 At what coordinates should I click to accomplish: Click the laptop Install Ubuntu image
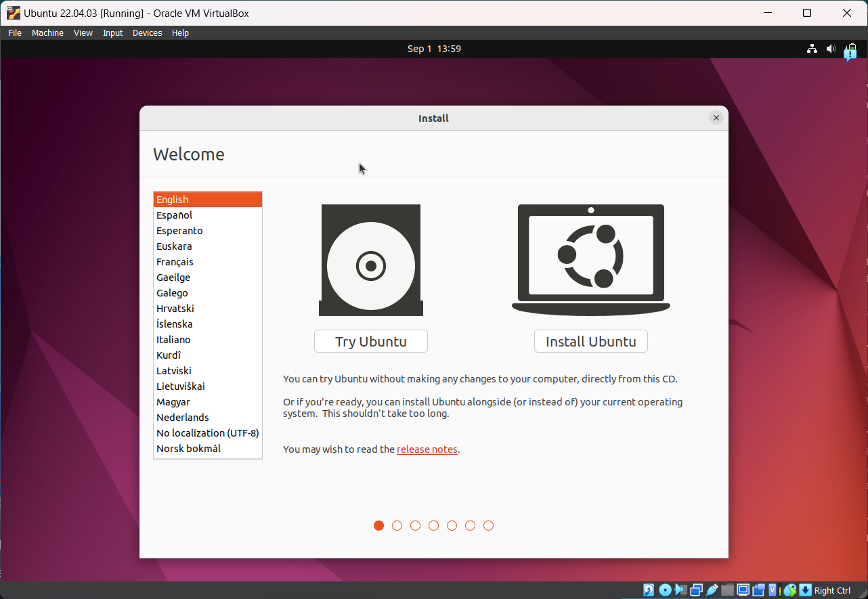click(591, 260)
